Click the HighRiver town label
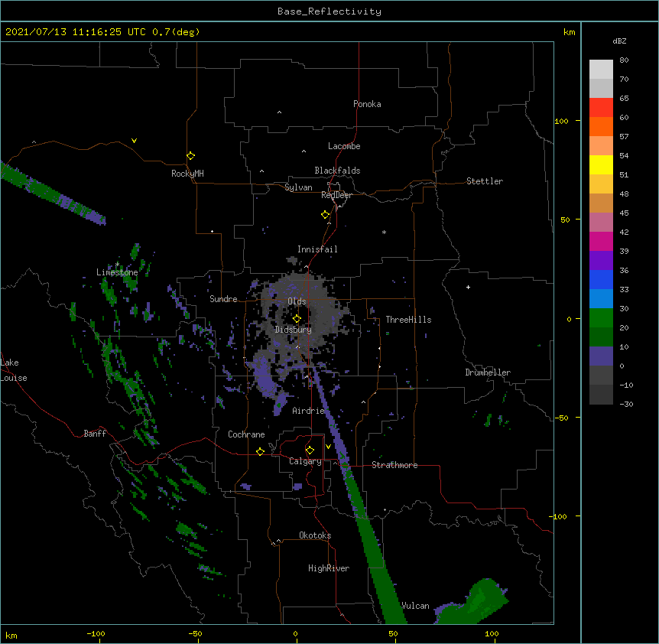 click(x=329, y=568)
